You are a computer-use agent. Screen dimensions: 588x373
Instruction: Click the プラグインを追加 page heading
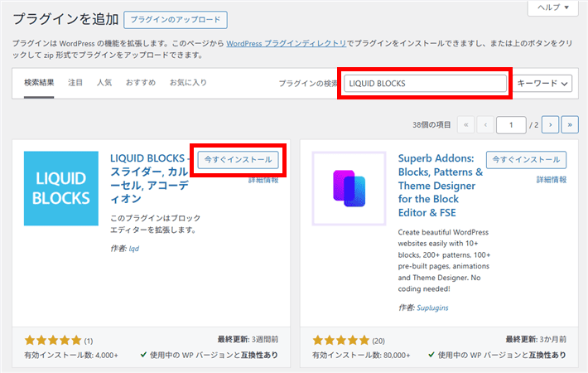pyautogui.click(x=65, y=19)
